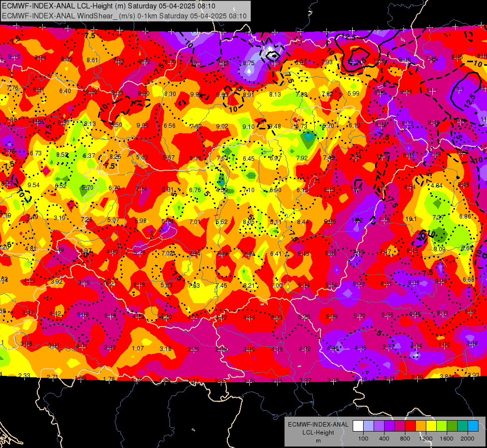Click the wind shear value 5.58
Viewport: 487px width, 448px height.
(x=83, y=314)
